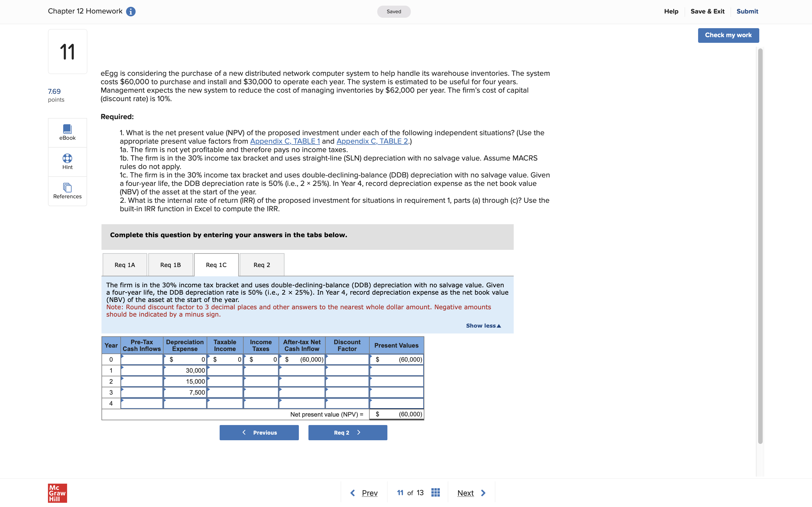812x507 pixels.
Task: Switch to the Req 1B tab
Action: click(171, 265)
